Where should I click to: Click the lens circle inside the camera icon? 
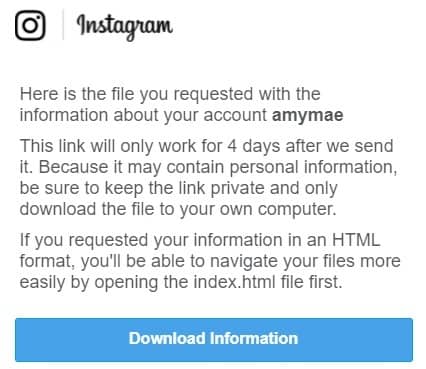click(30, 26)
